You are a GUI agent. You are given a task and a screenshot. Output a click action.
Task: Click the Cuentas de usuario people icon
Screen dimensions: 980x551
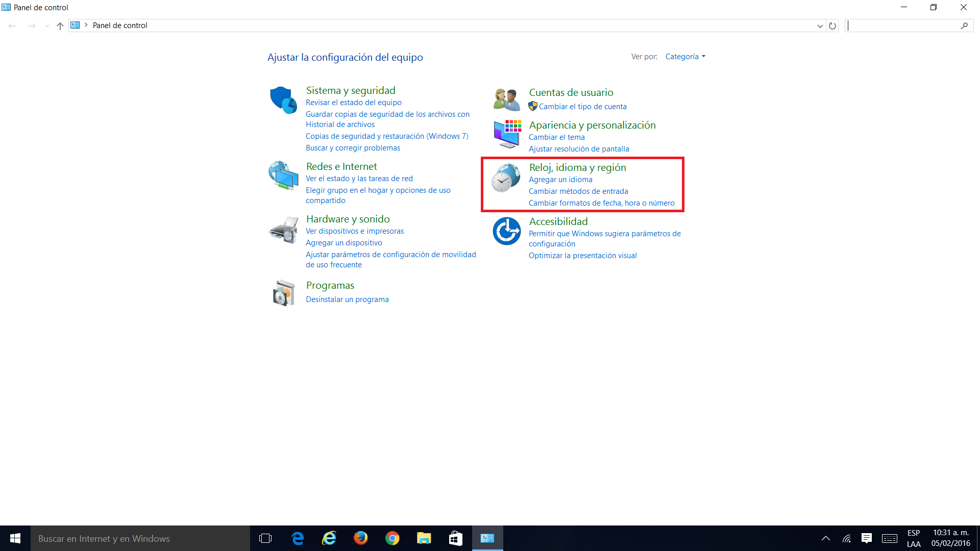pyautogui.click(x=506, y=99)
